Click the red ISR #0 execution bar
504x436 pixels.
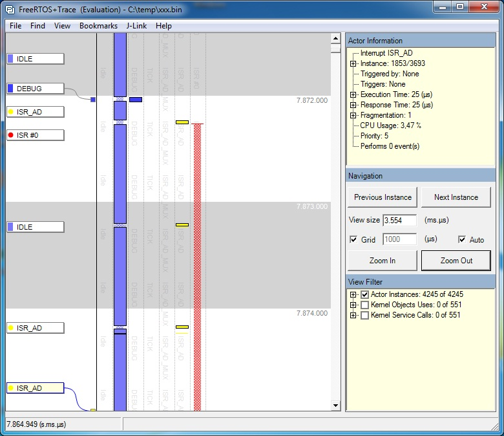[197, 267]
